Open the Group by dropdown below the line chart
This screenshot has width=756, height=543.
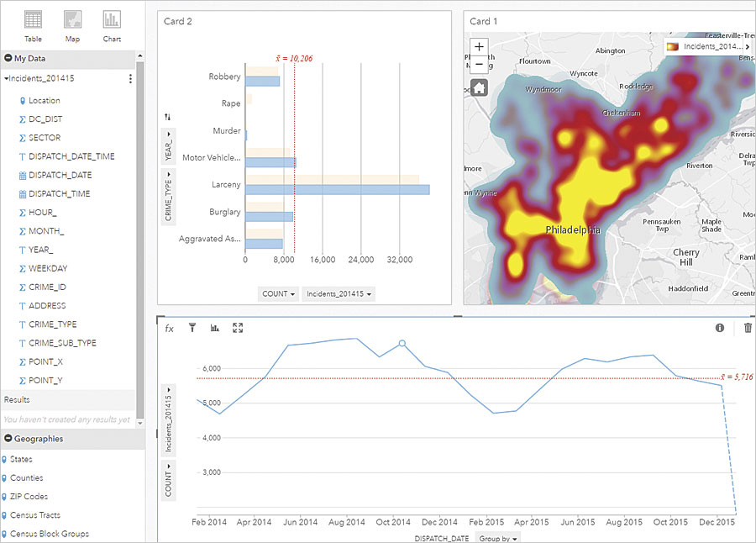tap(497, 537)
